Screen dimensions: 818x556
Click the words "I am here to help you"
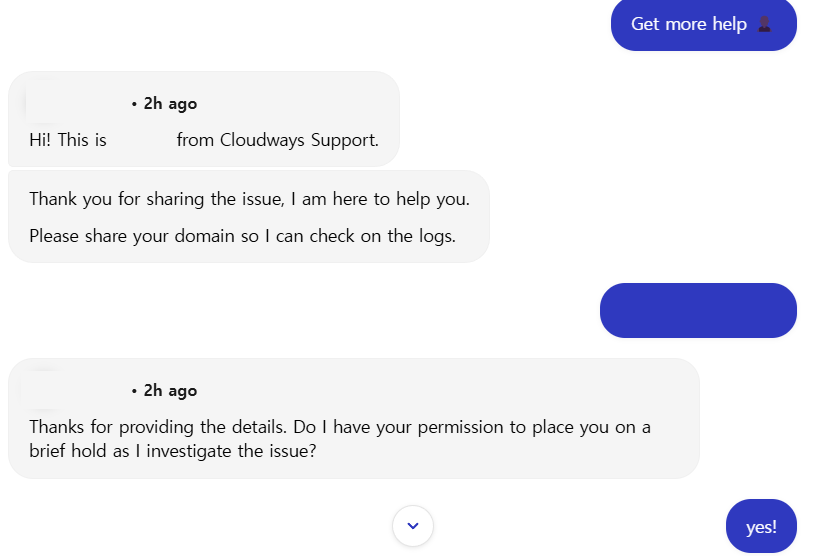(x=381, y=199)
